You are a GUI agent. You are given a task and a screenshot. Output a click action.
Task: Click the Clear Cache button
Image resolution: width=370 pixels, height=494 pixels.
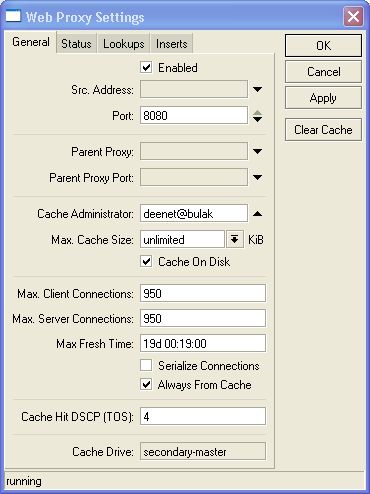tap(323, 129)
